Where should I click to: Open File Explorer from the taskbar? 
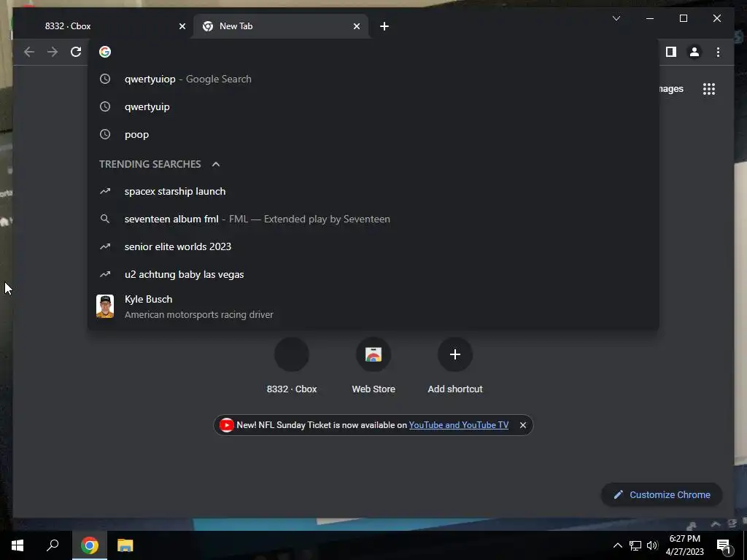[x=125, y=545]
